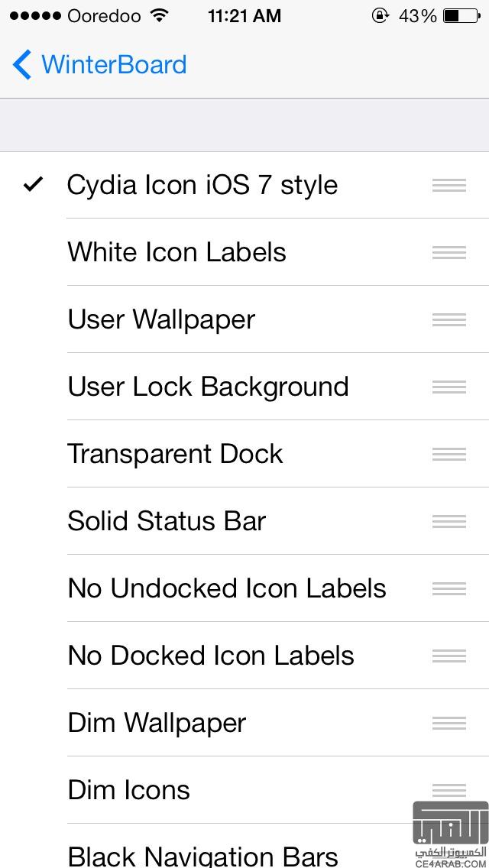Tap the reorder handle for Transparent Dock
Viewport: 489px width, 868px height.
(449, 454)
